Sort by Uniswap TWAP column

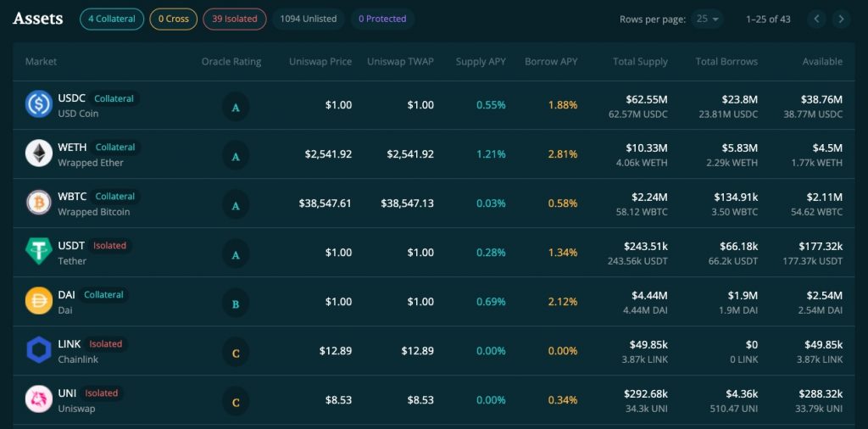click(x=401, y=61)
